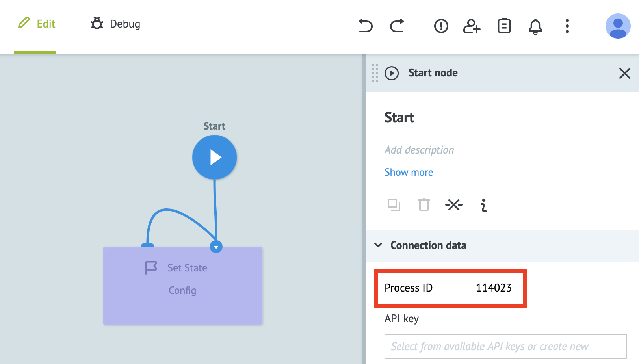Open the API key selection dropdown

coord(505,347)
